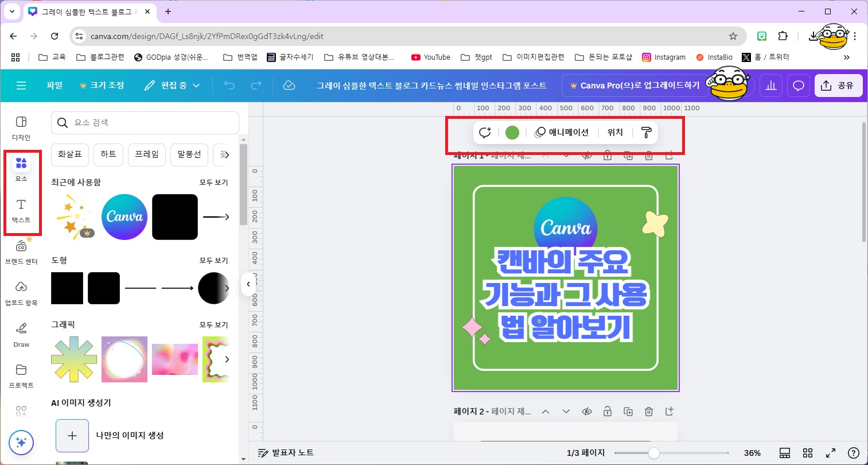Open the help question mark button

854,453
